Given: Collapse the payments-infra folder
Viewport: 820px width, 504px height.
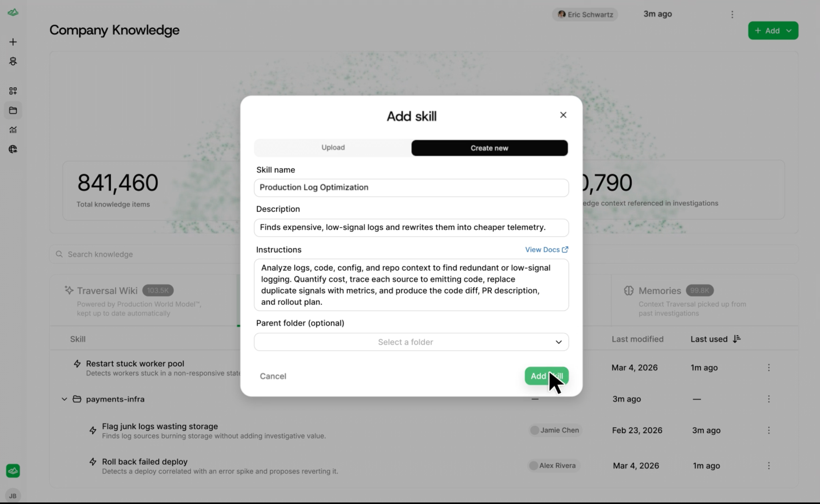Looking at the screenshot, I should 64,399.
